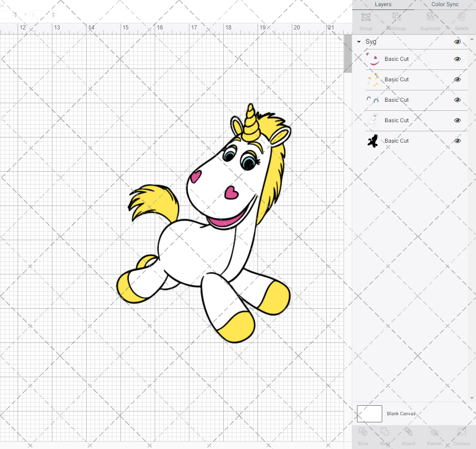Click the Group icon in Layers panel
Screen dimensions: 476x449
[366, 17]
